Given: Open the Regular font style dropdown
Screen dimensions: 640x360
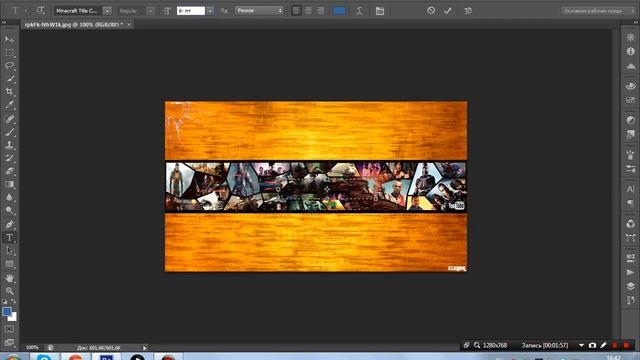Looking at the screenshot, I should click(x=150, y=11).
